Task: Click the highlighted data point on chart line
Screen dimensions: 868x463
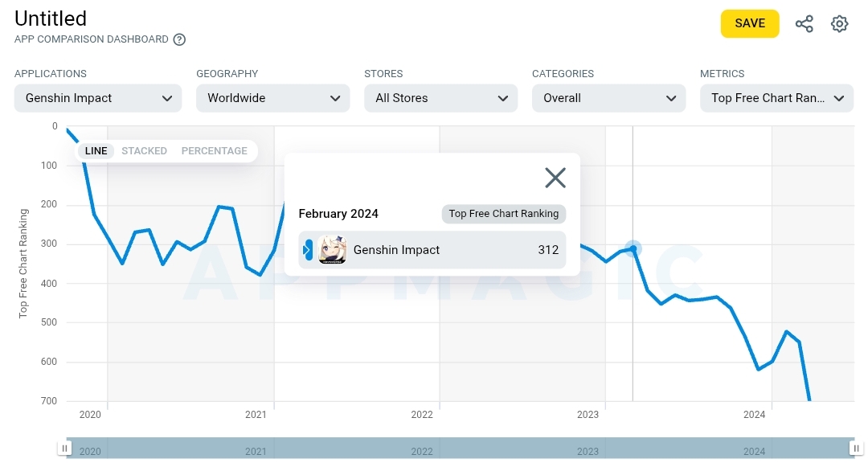Action: (x=633, y=248)
